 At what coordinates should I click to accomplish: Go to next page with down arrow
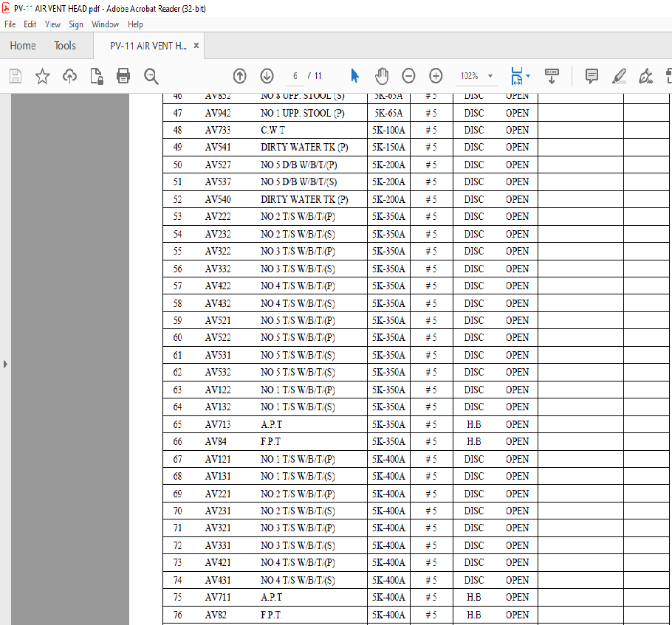(267, 76)
